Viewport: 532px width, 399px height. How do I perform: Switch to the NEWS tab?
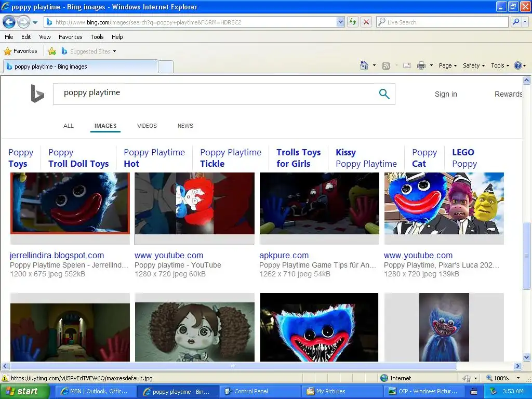coord(185,126)
